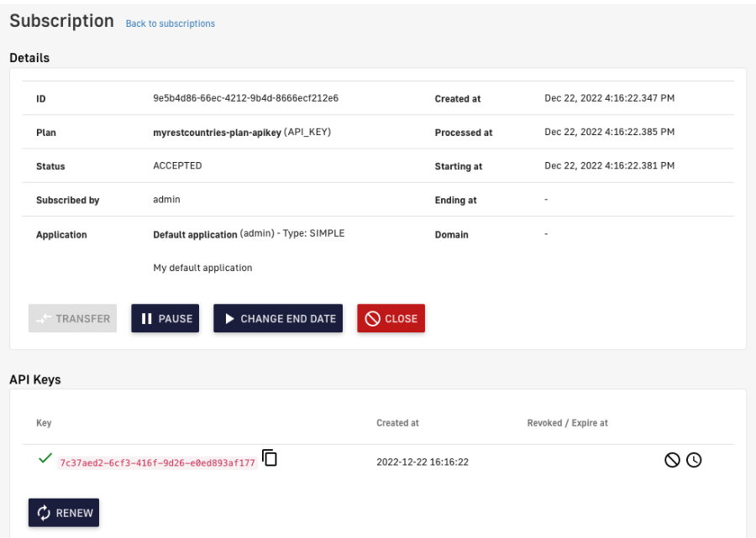This screenshot has height=538, width=756.
Task: Click the ACCEPTED status value
Action: (x=177, y=166)
